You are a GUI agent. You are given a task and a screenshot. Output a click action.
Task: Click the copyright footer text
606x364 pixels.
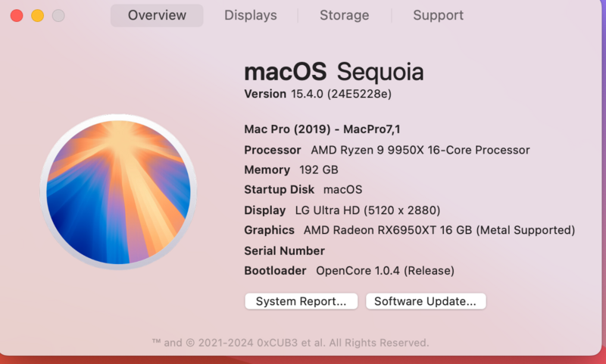[290, 342]
